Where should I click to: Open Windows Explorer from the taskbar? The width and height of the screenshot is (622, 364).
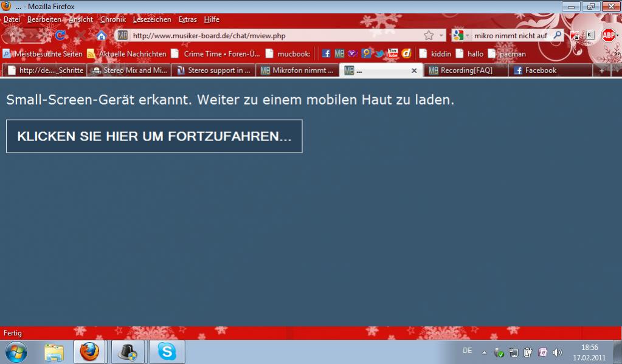[x=54, y=352]
